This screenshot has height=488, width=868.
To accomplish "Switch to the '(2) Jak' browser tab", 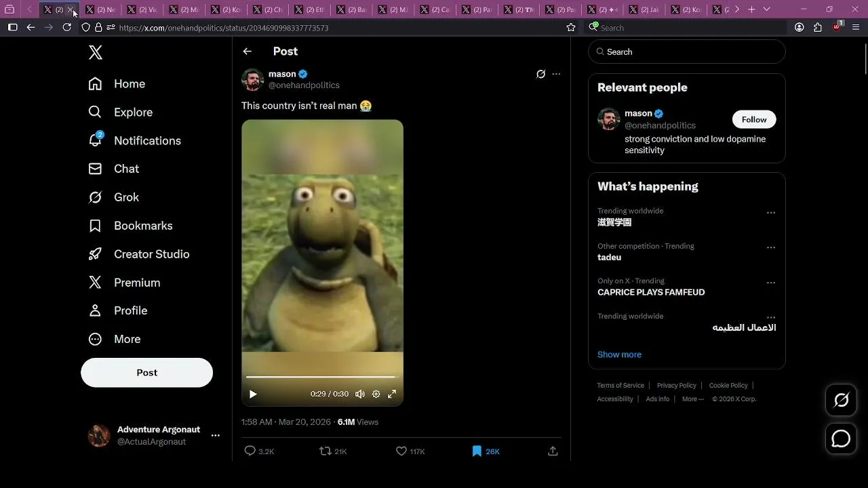I will pos(645,9).
